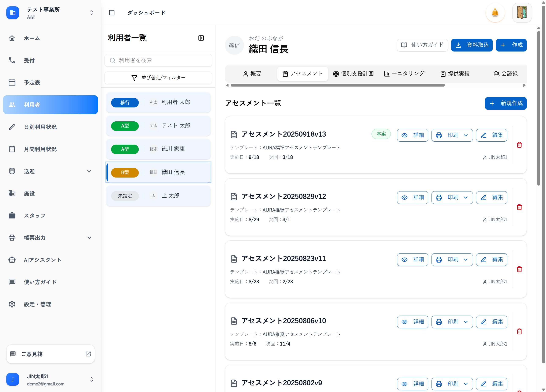Open 予定表 via the calendar icon
546x392 pixels.
pos(12,83)
